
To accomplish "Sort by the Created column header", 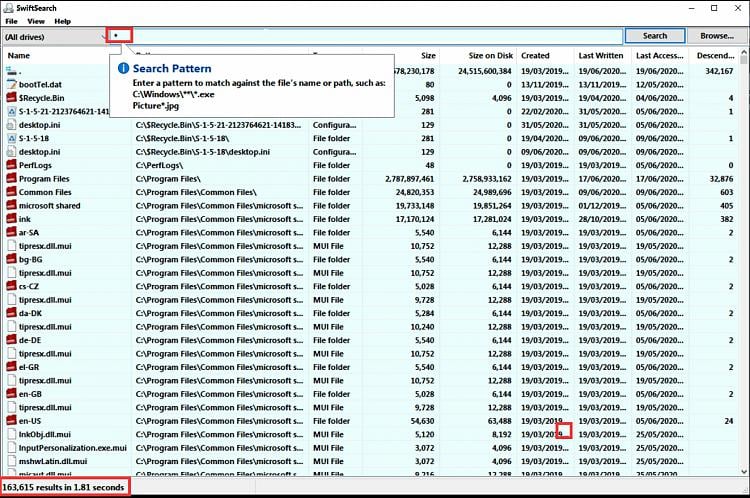I will [x=535, y=55].
